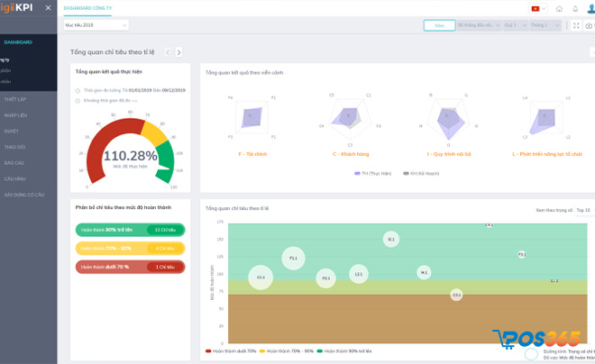Click the F1.1 bubble in the chart
595x364 pixels.
click(293, 259)
